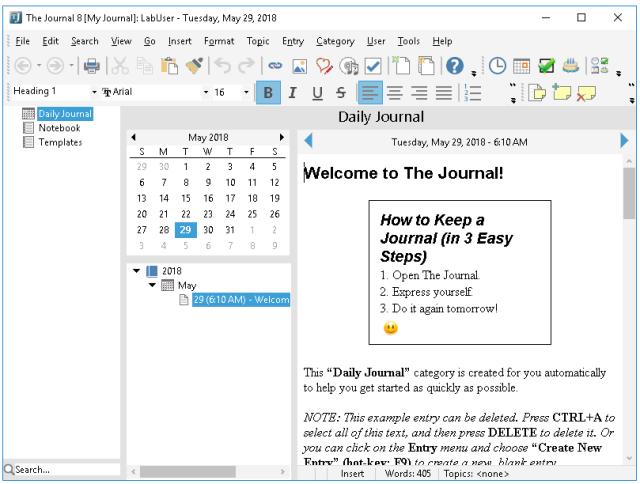This screenshot has width=640, height=484.
Task: Add a sticky note with green plus
Action: coord(561,92)
